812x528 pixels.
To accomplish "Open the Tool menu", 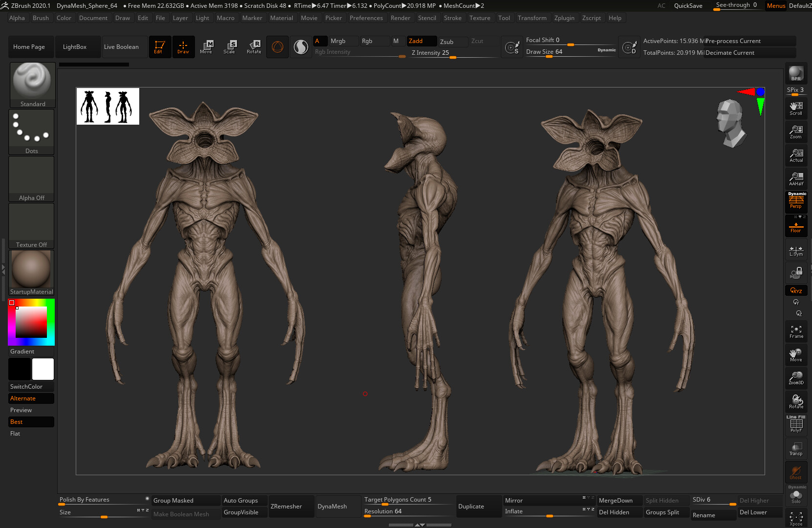I will click(504, 18).
